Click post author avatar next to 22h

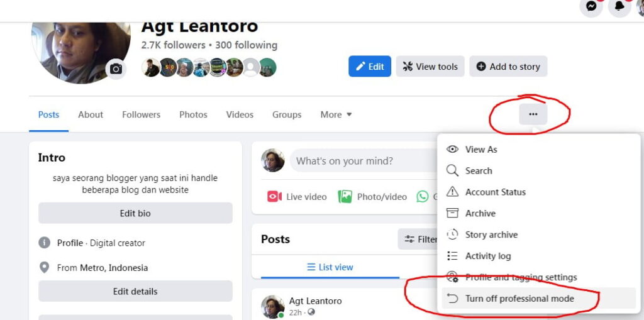coord(273,306)
